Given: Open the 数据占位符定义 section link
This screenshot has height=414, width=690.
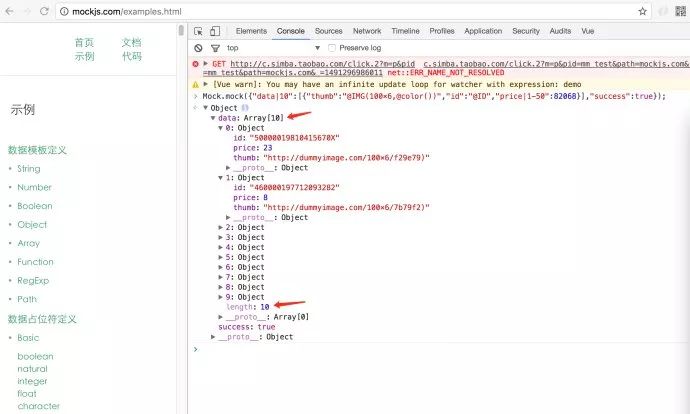Looking at the screenshot, I should click(42, 319).
